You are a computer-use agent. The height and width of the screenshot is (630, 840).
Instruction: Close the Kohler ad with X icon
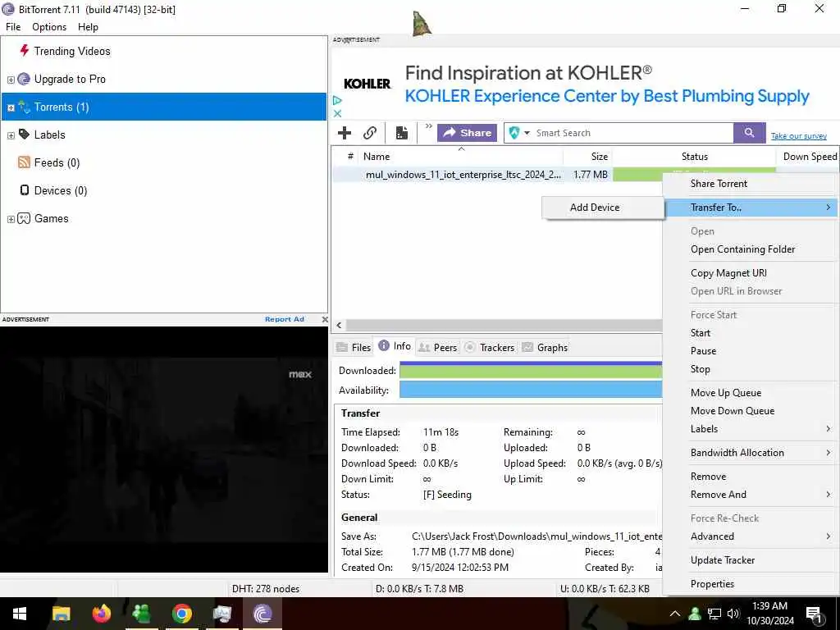[337, 113]
